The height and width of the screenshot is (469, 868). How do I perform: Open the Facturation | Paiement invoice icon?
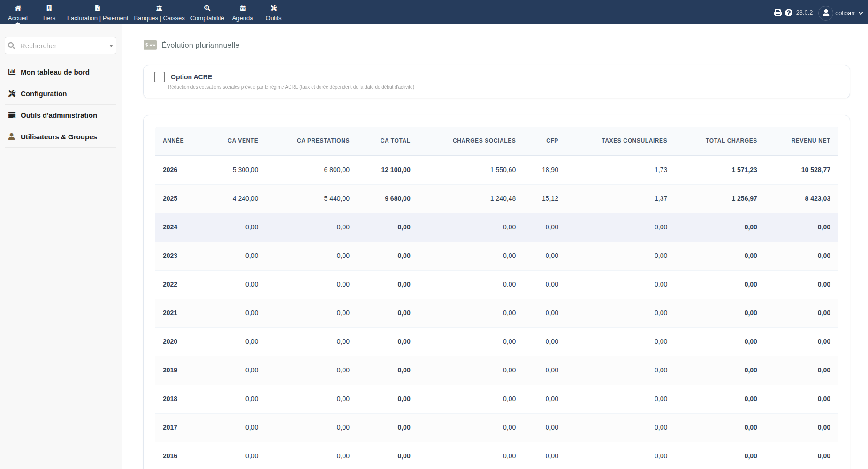pyautogui.click(x=98, y=8)
